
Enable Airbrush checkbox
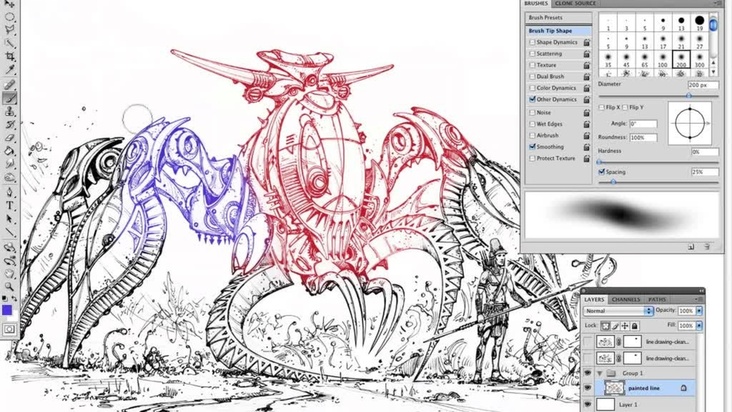click(532, 135)
